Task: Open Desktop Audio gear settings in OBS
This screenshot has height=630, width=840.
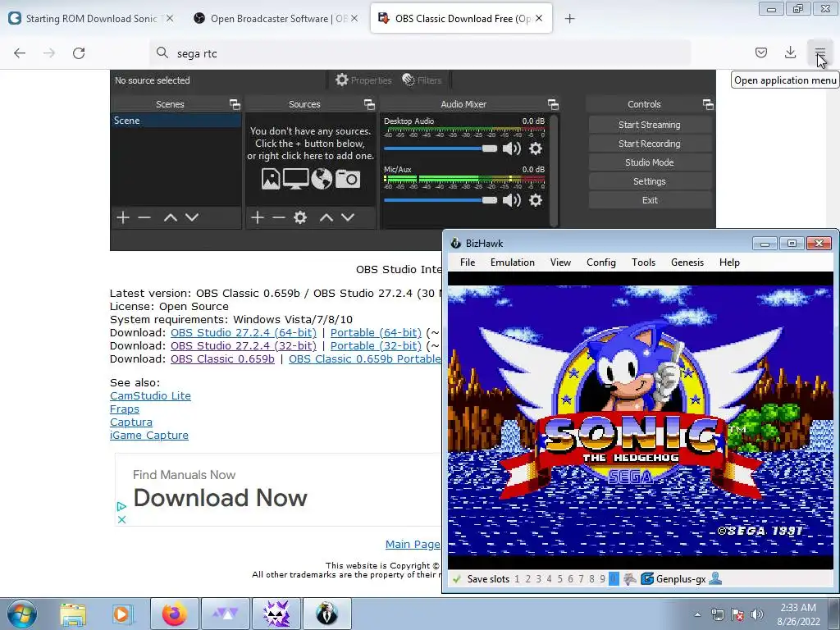Action: (x=535, y=148)
